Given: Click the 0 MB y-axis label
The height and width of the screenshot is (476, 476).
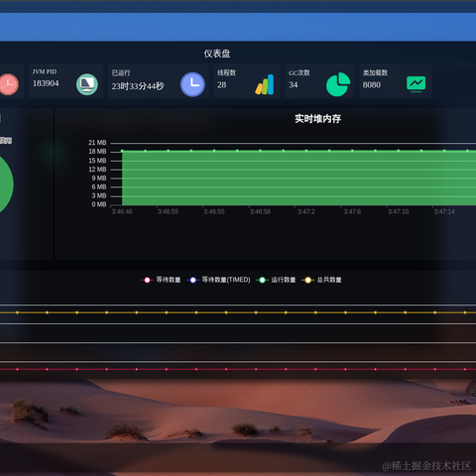Looking at the screenshot, I should pyautogui.click(x=99, y=204).
